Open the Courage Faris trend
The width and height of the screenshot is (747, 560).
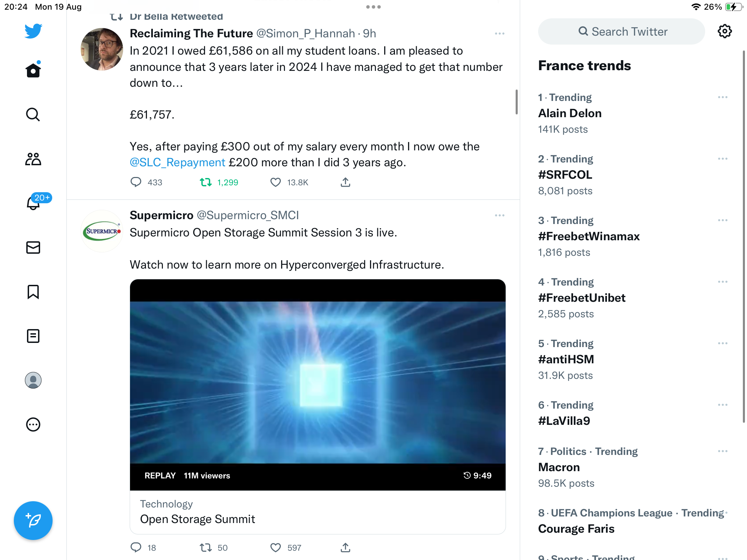point(576,529)
